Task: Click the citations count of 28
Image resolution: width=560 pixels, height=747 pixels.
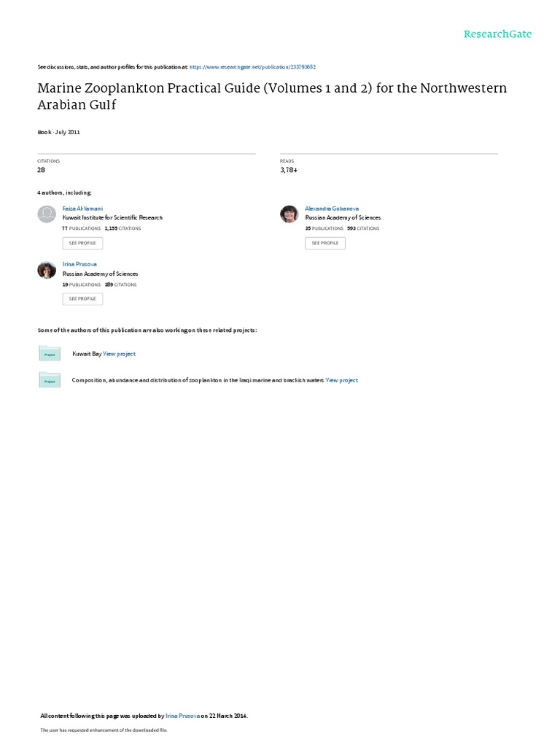Action: click(x=41, y=170)
